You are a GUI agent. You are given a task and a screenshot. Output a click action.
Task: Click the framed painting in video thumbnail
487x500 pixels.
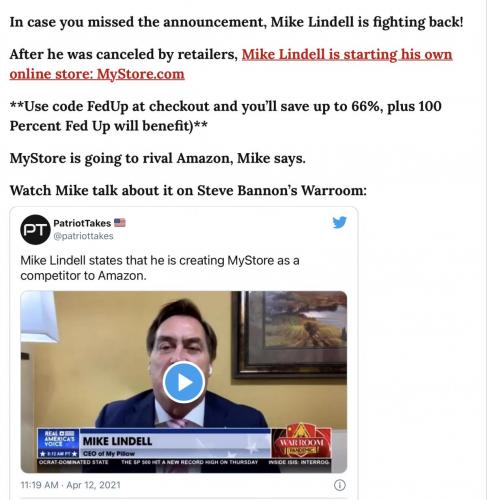pyautogui.click(x=290, y=335)
